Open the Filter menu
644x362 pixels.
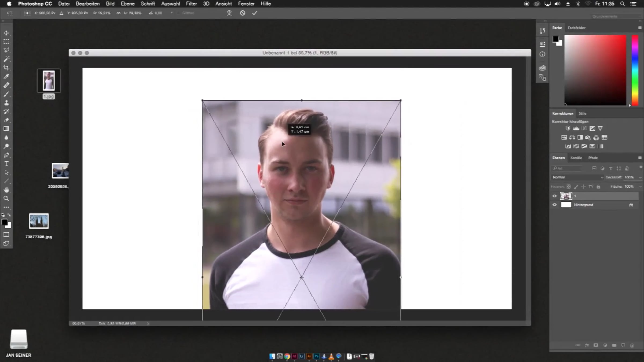point(191,4)
